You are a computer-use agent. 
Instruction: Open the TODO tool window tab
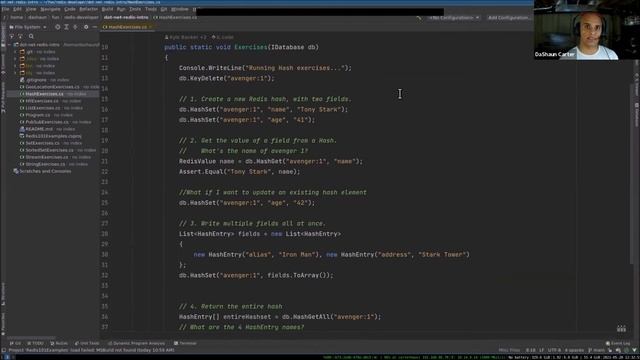36,343
